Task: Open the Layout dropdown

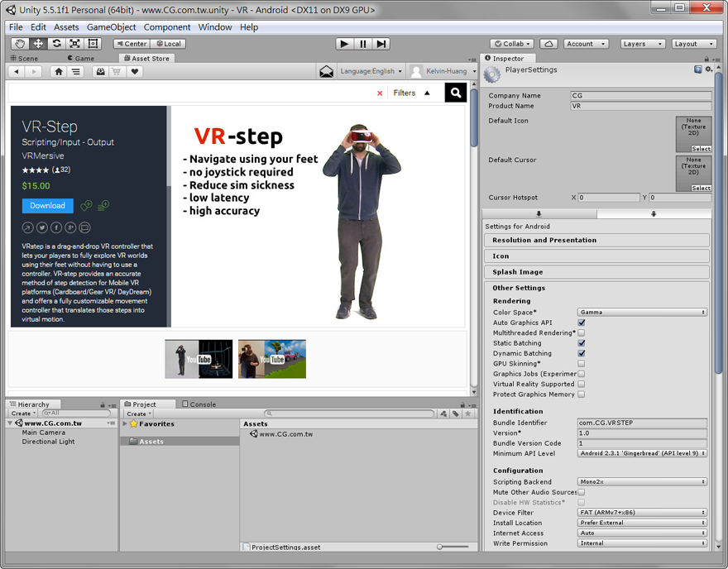Action: click(693, 44)
